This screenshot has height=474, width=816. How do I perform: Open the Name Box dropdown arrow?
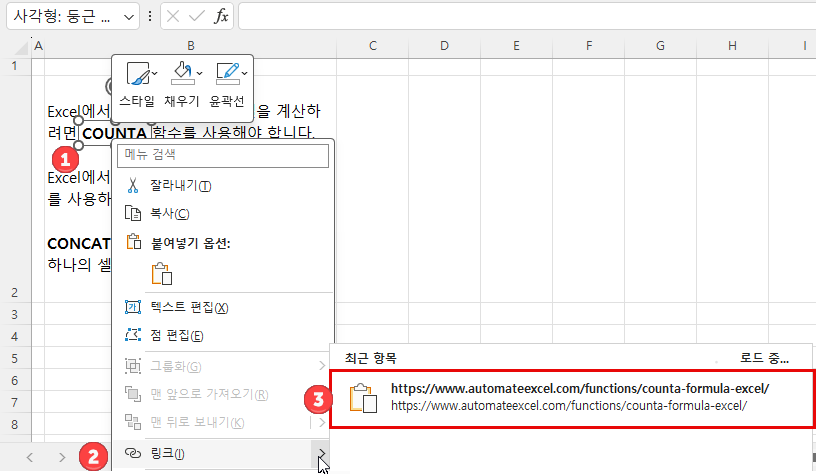(x=129, y=17)
